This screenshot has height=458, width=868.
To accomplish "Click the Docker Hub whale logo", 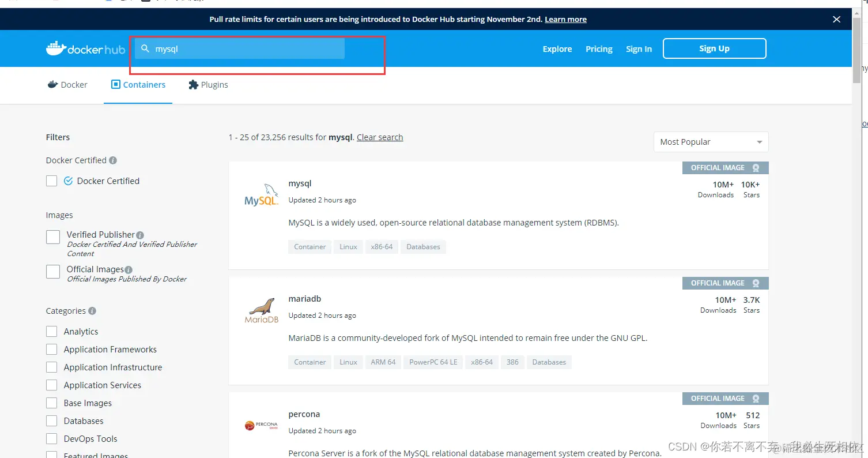I will (85, 48).
